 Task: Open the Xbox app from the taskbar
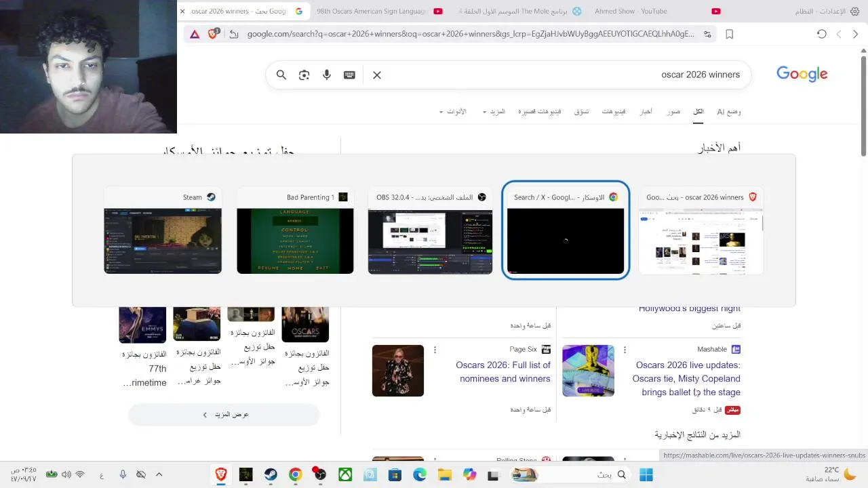pyautogui.click(x=345, y=475)
